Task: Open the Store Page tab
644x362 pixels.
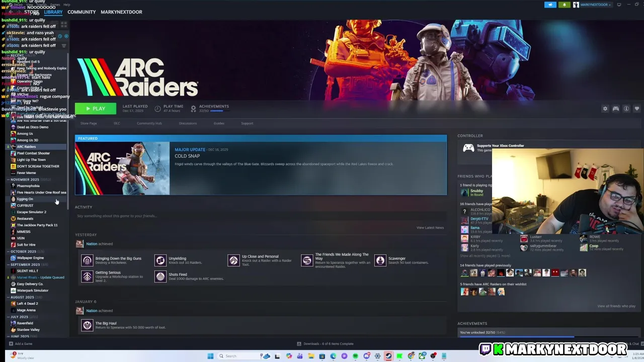Action: [x=89, y=123]
